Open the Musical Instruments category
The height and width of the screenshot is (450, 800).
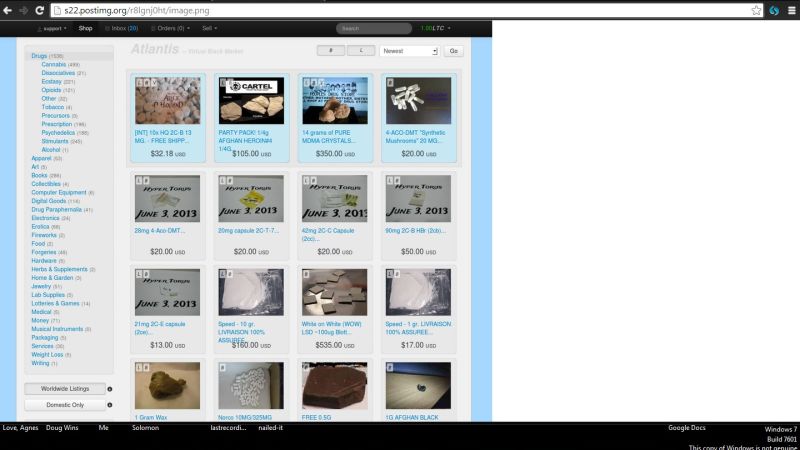click(57, 329)
